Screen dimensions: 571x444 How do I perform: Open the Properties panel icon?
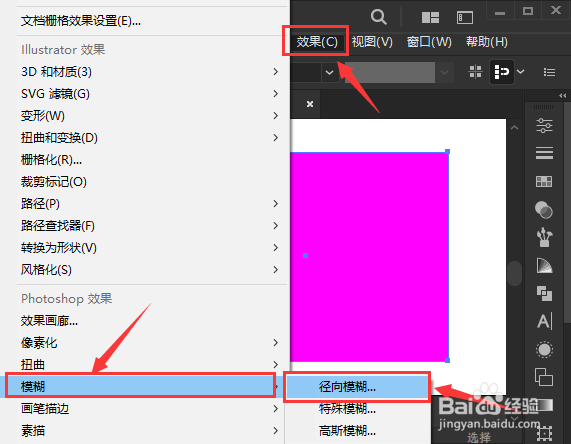544,125
